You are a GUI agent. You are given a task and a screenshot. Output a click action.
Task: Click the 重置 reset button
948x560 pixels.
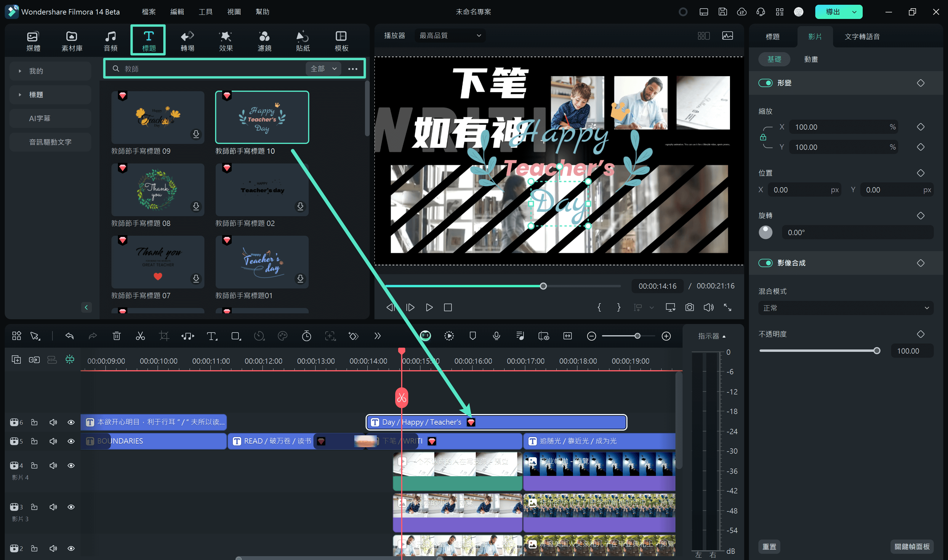click(769, 546)
